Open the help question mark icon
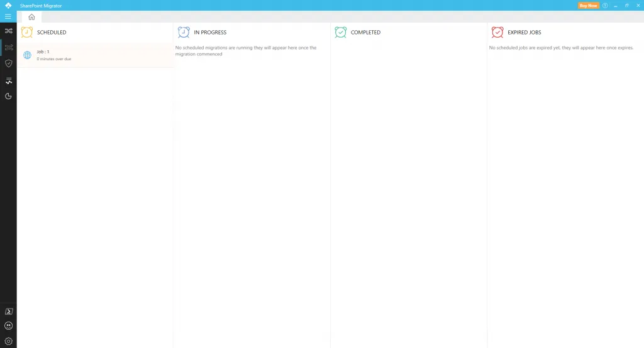Image resolution: width=644 pixels, height=348 pixels. point(605,5)
